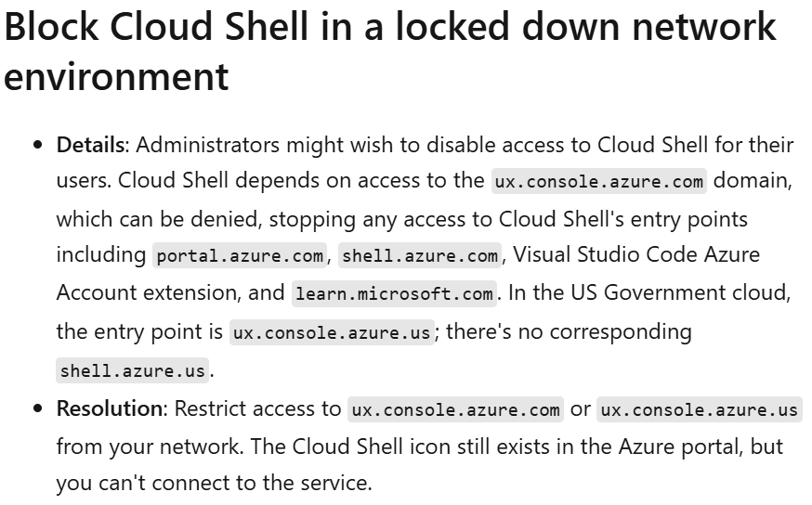Image resolution: width=812 pixels, height=505 pixels.
Task: Click ux.console.azure.com code in Resolution paragraph
Action: pyautogui.click(x=455, y=409)
